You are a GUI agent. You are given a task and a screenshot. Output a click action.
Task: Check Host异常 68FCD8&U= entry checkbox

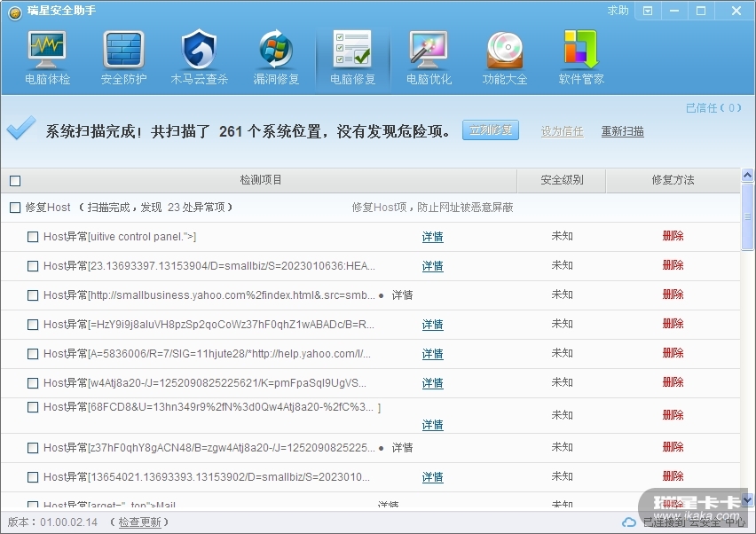tap(33, 407)
